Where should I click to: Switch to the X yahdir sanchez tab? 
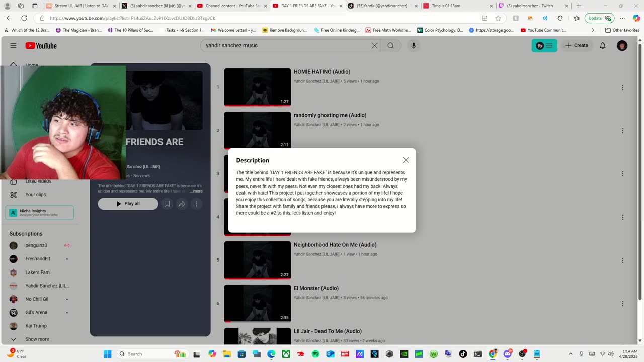click(x=156, y=6)
